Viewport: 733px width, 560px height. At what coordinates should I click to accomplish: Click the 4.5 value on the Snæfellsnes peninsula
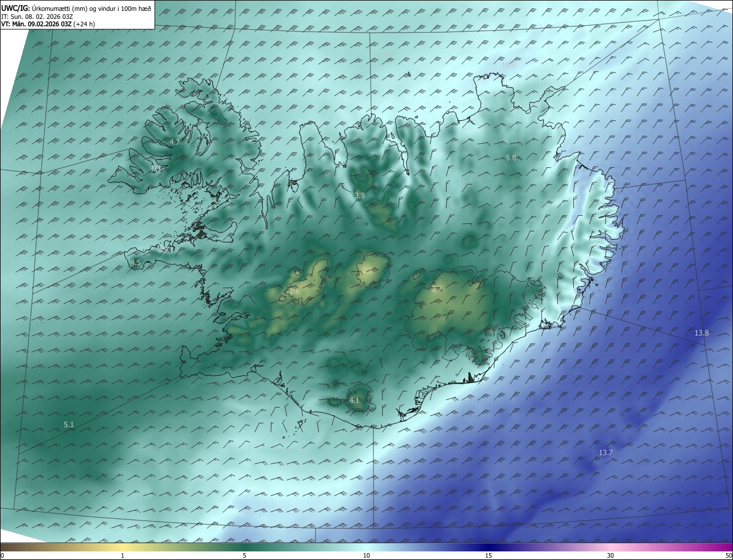136,263
